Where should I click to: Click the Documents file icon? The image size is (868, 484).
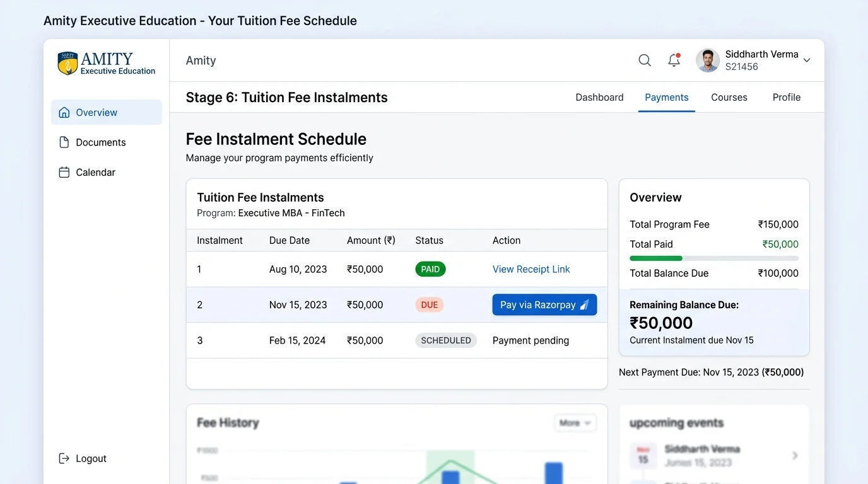[x=64, y=142]
